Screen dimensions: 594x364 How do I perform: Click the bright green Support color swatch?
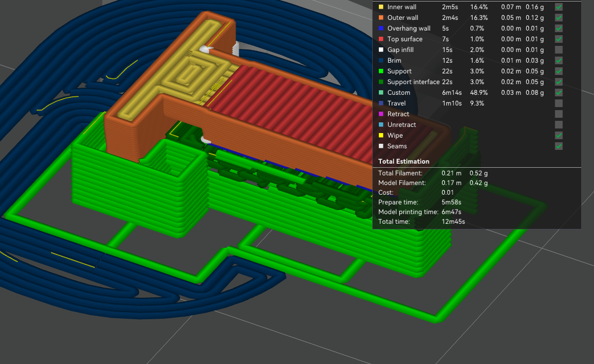[x=381, y=71]
